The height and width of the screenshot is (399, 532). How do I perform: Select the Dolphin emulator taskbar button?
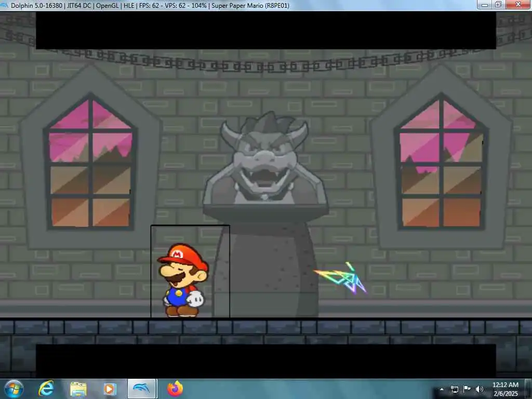point(142,389)
